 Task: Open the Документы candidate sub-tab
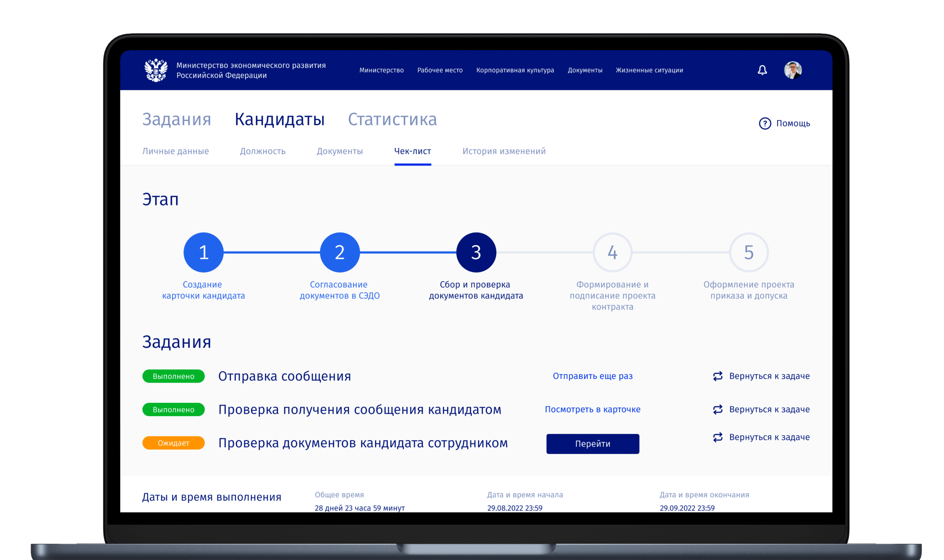point(339,151)
